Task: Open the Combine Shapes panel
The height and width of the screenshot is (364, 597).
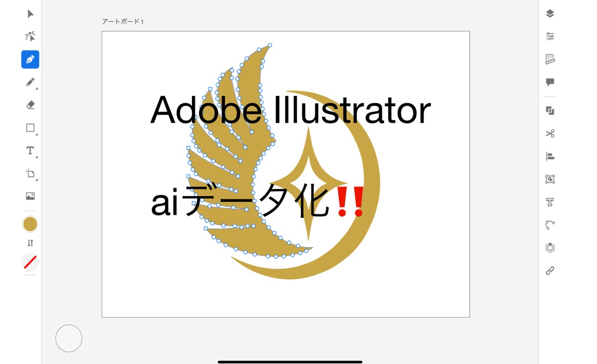Action: [550, 111]
